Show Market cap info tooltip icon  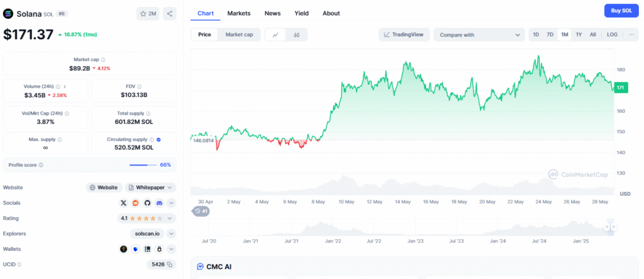click(103, 60)
